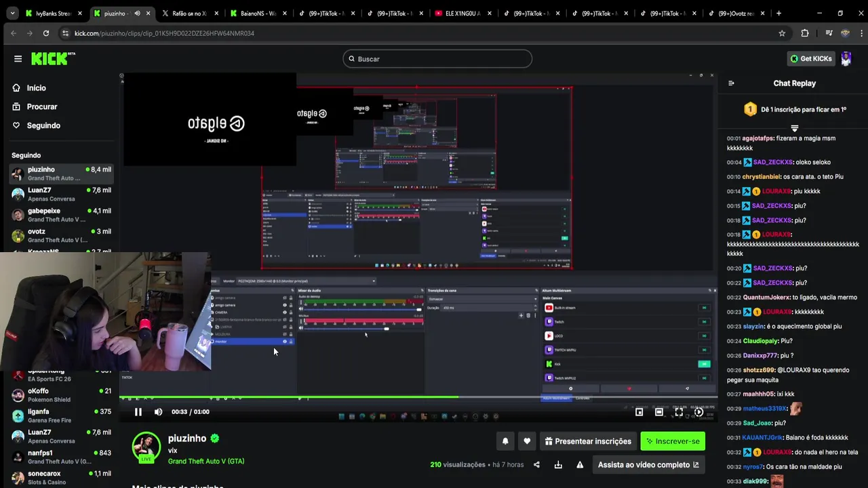Open the mini player mode icon
This screenshot has height=488, width=868.
[639, 411]
